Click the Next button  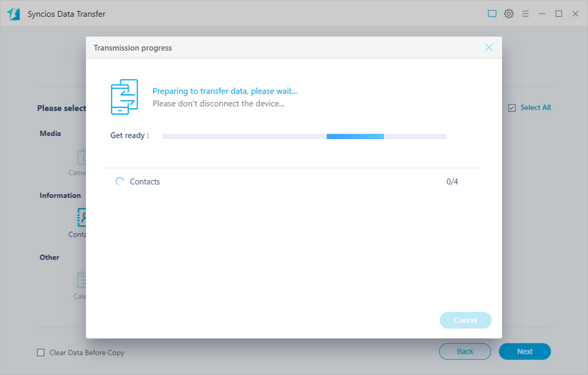tap(525, 351)
